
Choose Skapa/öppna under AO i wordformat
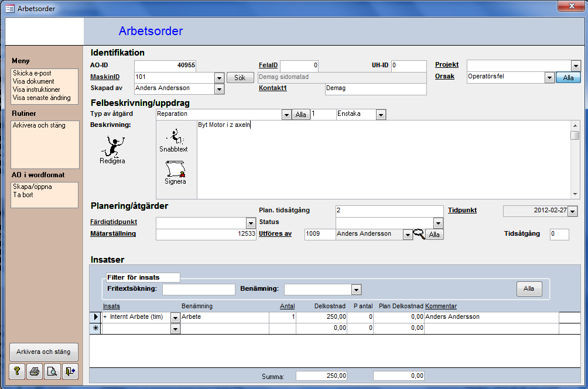pos(32,187)
